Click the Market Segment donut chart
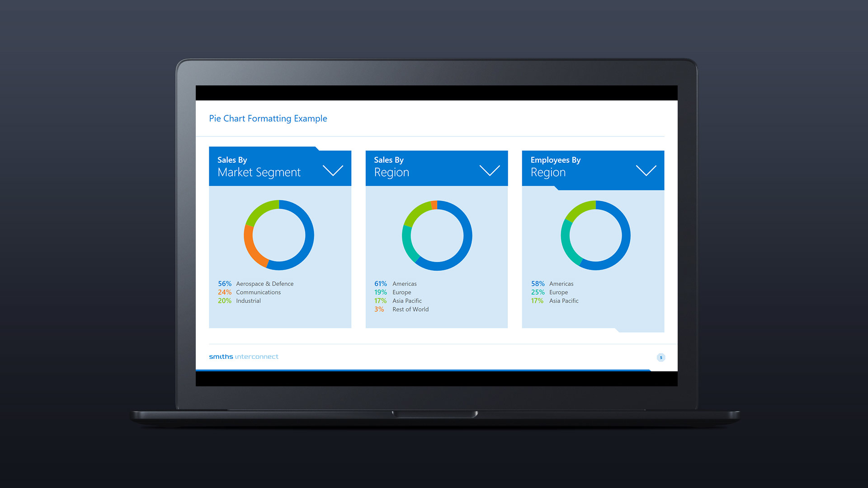The height and width of the screenshot is (488, 868). 279,235
